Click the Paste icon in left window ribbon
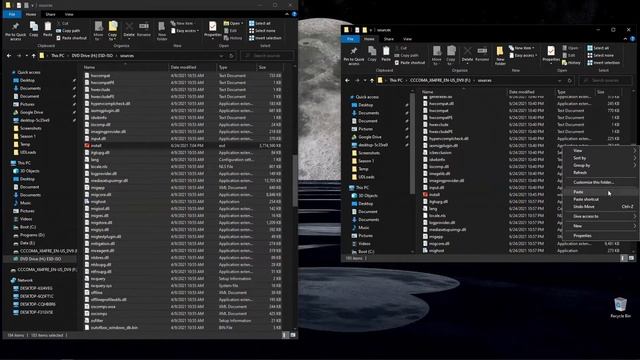Viewport: 640px width, 360px height. pyautogui.click(x=48, y=30)
